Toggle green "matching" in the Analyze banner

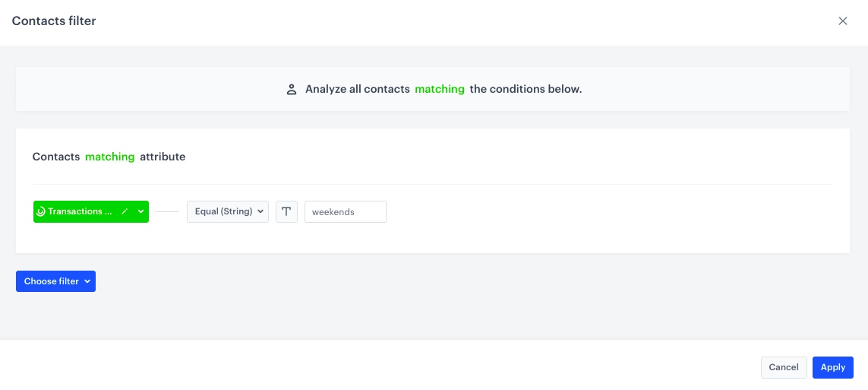pos(439,89)
